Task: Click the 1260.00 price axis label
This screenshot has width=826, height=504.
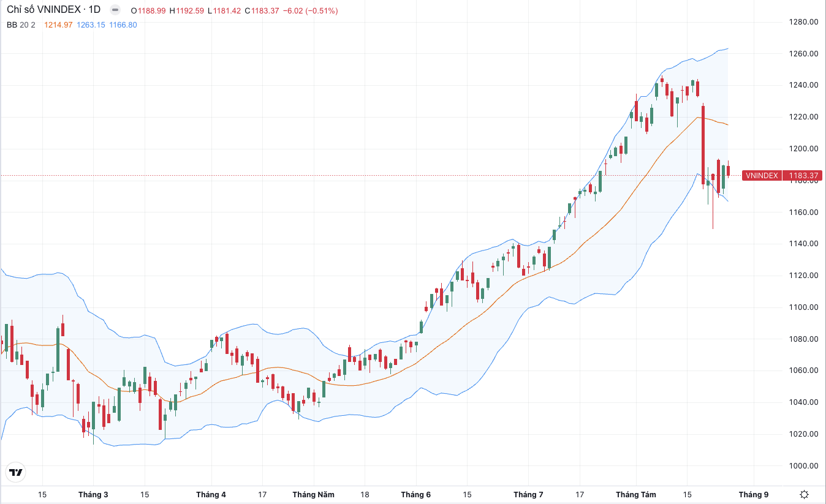Action: pos(804,54)
